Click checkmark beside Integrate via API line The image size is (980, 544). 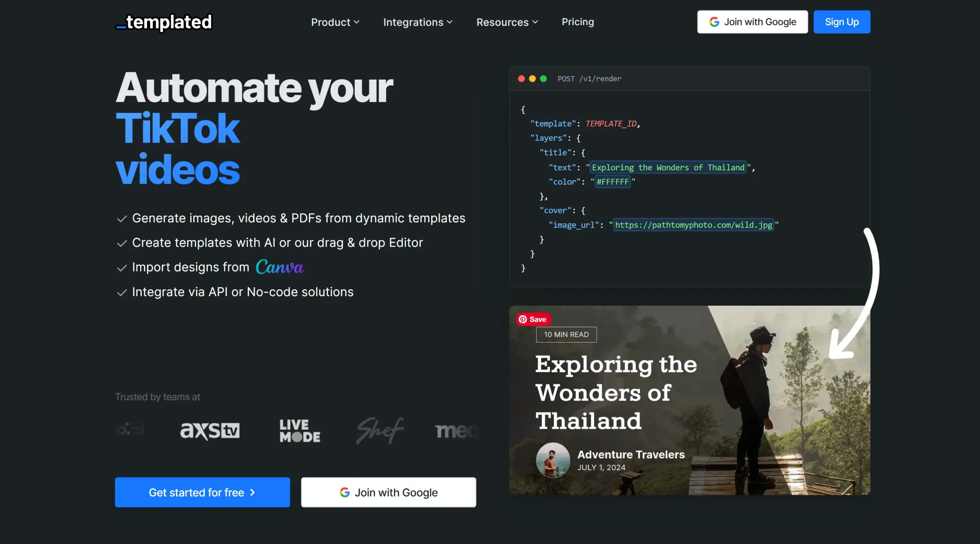click(x=122, y=293)
